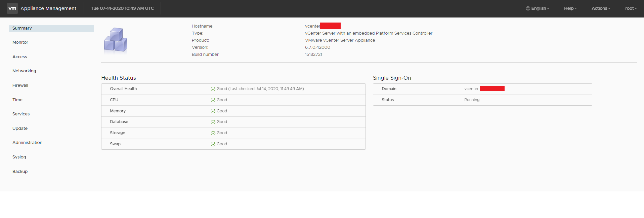
Task: Click the VMware vm logo
Action: (12, 8)
